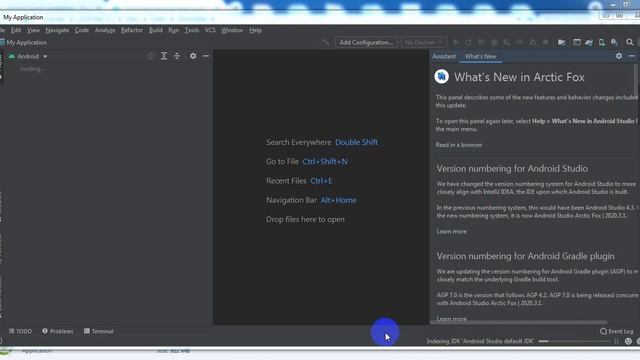Click the Make Project hammer icon
This screenshot has width=640, height=360.
coord(325,42)
